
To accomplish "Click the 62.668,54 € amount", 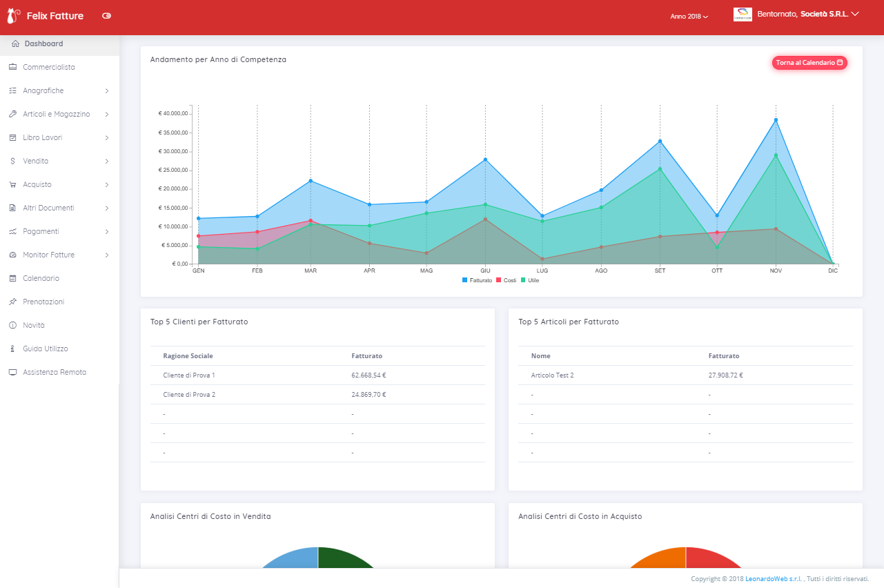I will (x=369, y=375).
